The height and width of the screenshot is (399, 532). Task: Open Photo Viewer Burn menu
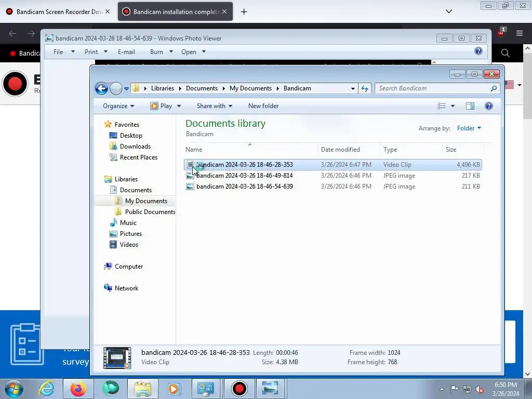click(x=161, y=52)
